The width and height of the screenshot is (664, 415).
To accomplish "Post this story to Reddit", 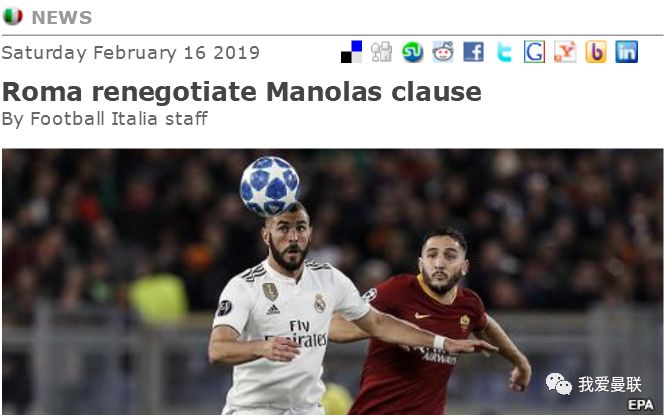I will [x=443, y=52].
